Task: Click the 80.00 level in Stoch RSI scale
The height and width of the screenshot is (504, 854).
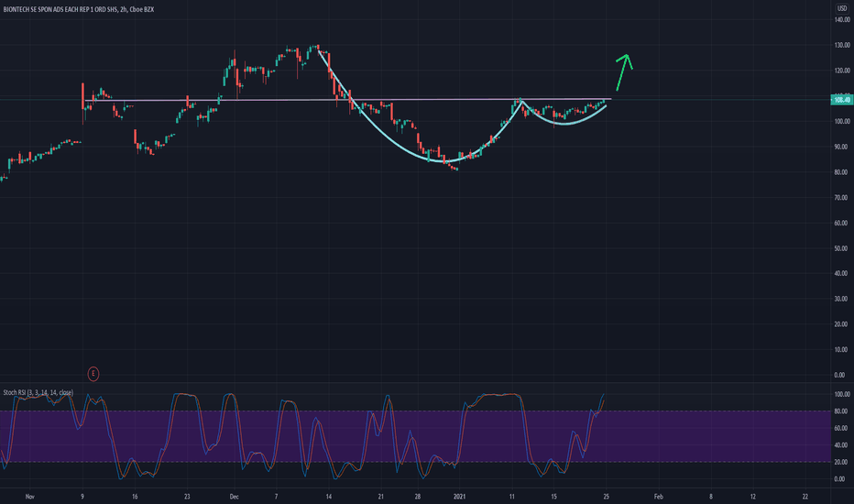Action: tap(841, 411)
